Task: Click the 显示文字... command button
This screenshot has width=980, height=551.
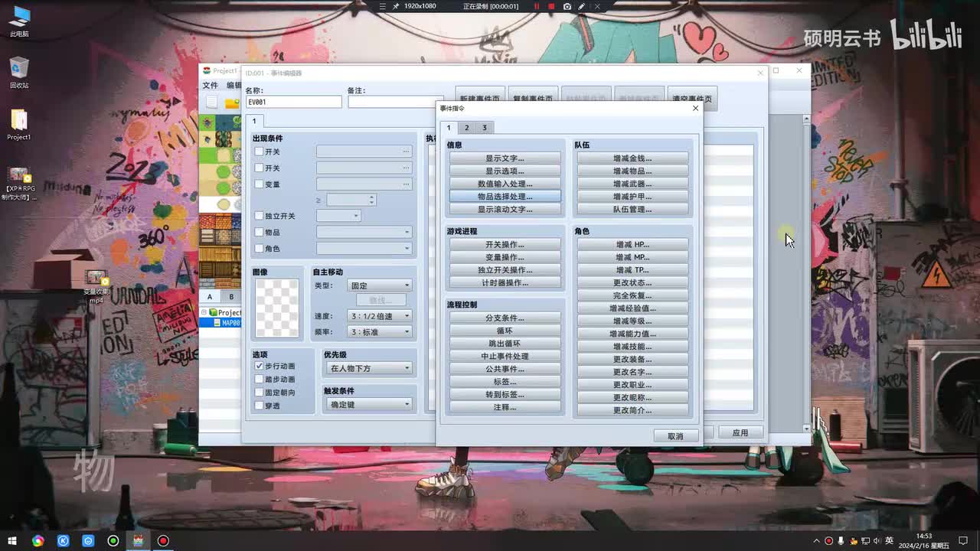Action: (505, 158)
